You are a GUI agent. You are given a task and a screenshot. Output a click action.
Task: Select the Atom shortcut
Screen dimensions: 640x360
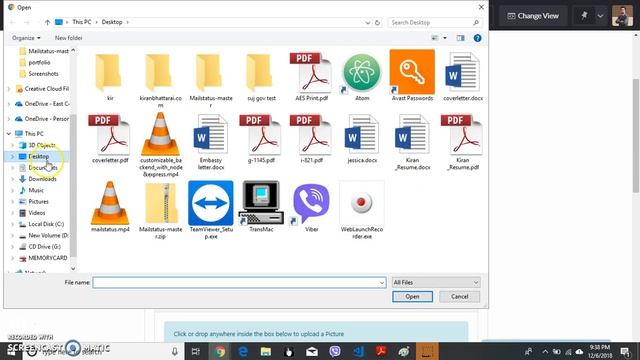click(x=362, y=76)
